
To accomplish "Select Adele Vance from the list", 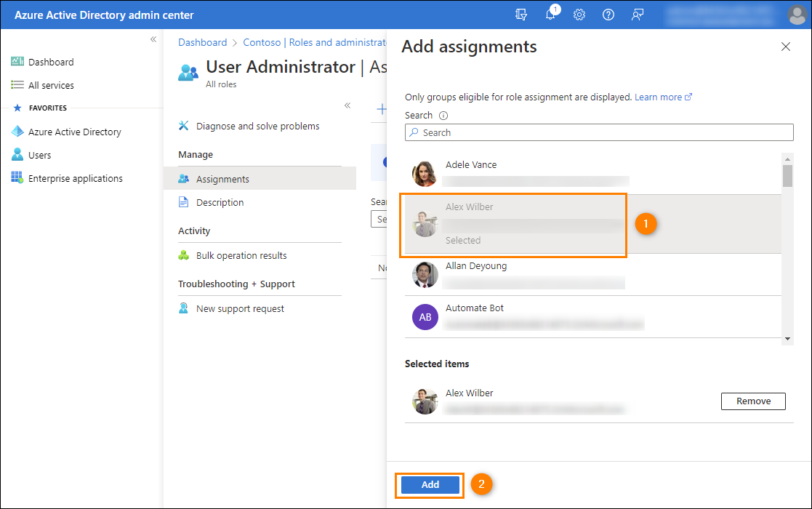I will [x=593, y=174].
